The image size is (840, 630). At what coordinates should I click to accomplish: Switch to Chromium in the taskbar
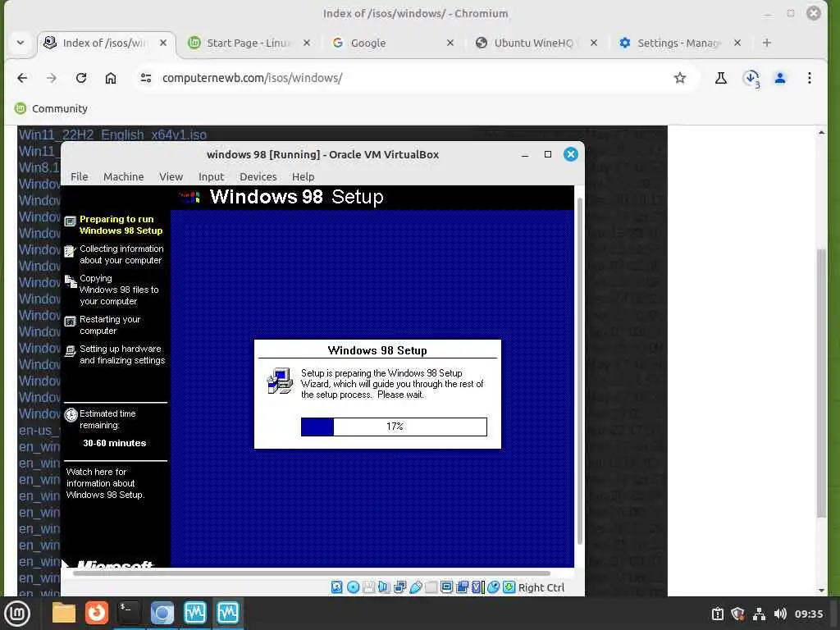coord(162,613)
